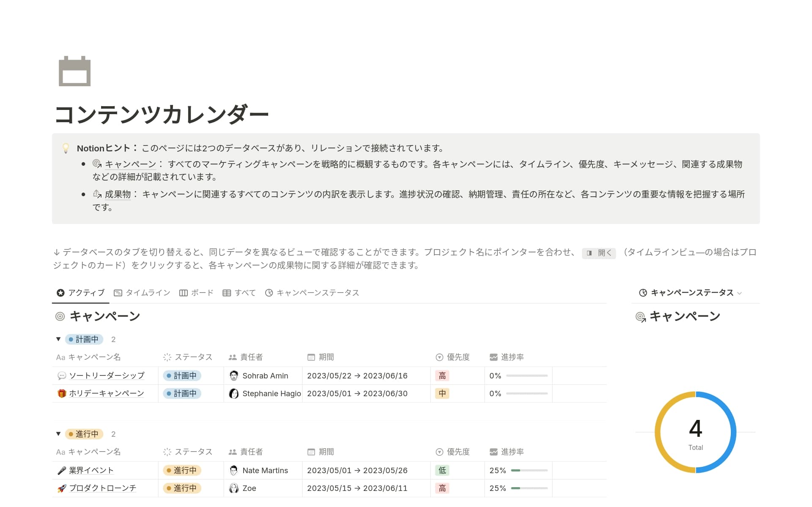
Task: Collapse the 計画中 group triangle
Action: point(58,339)
